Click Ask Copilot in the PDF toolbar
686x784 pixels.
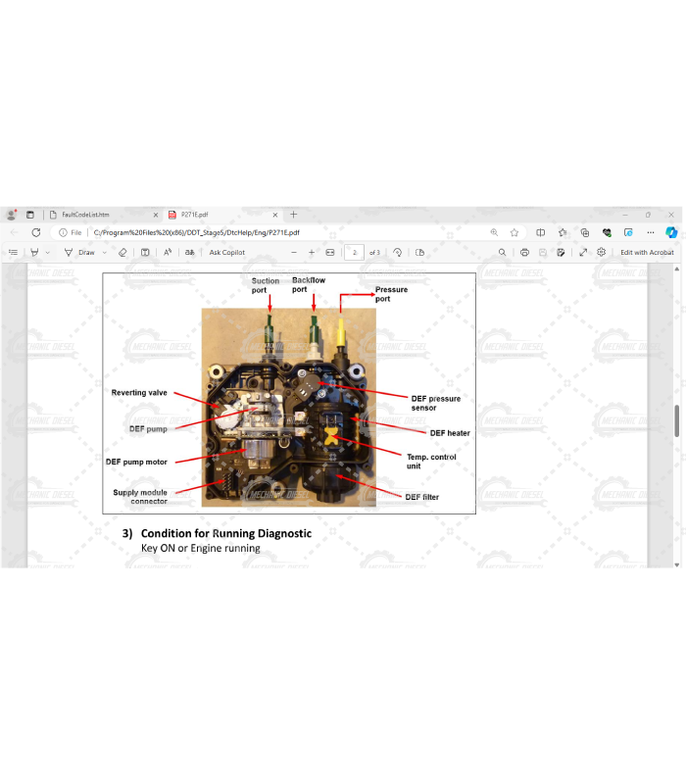point(226,252)
